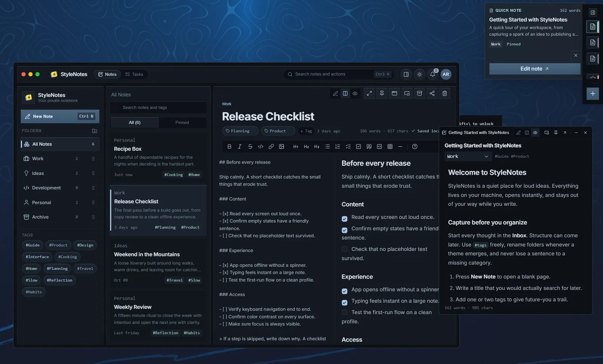
Task: Toggle the light/dark theme sun icon
Action: 419,74
